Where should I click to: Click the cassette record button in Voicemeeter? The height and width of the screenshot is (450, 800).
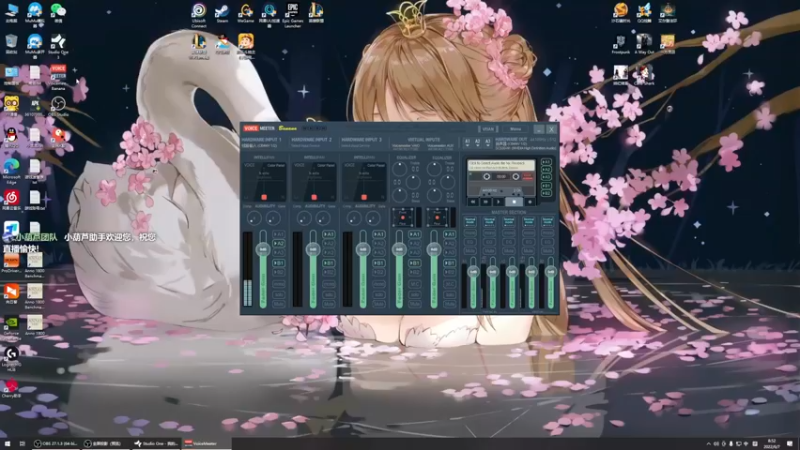[529, 202]
